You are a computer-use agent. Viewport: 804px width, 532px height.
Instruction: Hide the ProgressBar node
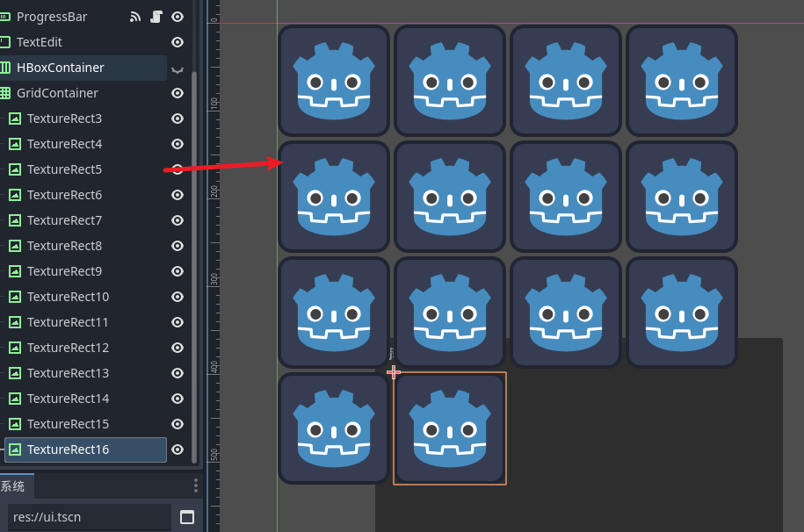[x=177, y=17]
